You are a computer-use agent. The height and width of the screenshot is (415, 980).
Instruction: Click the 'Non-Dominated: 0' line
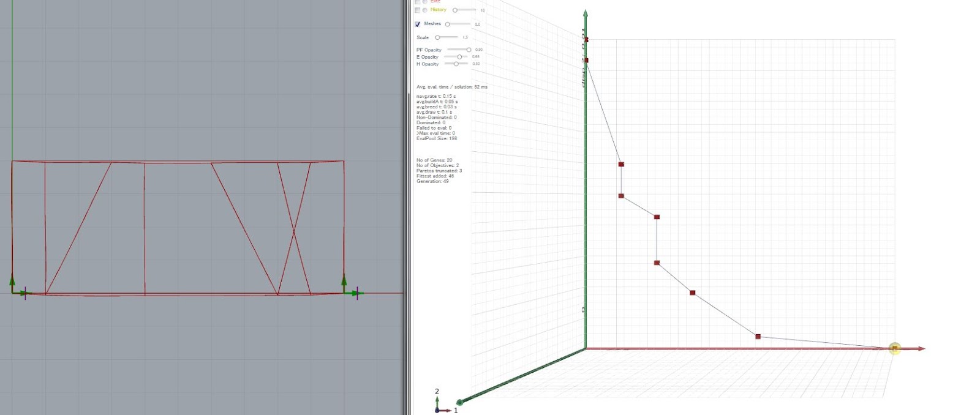click(x=437, y=118)
